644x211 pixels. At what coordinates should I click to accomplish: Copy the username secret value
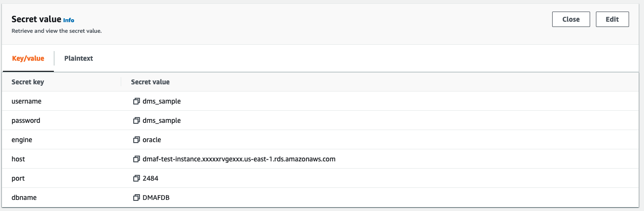136,102
